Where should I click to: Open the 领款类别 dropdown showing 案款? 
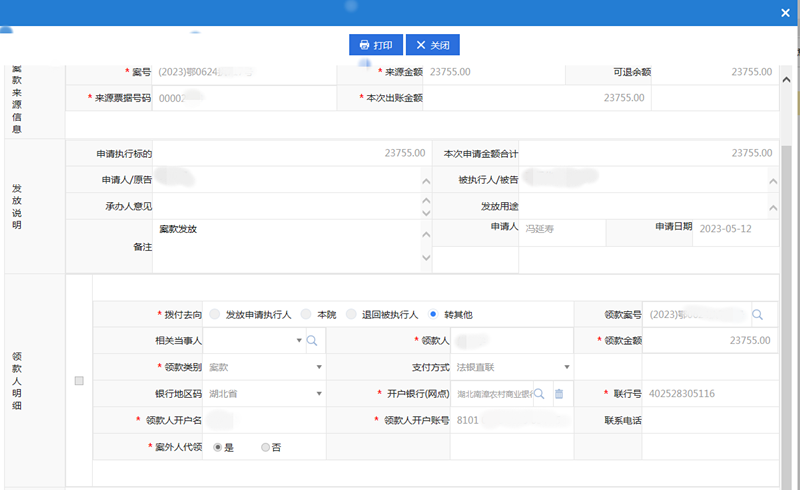coord(319,367)
